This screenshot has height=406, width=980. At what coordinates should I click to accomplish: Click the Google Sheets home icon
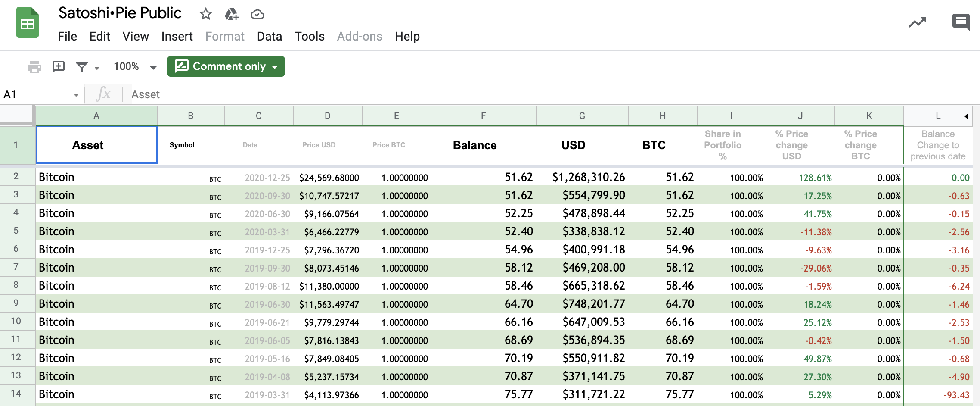(28, 23)
